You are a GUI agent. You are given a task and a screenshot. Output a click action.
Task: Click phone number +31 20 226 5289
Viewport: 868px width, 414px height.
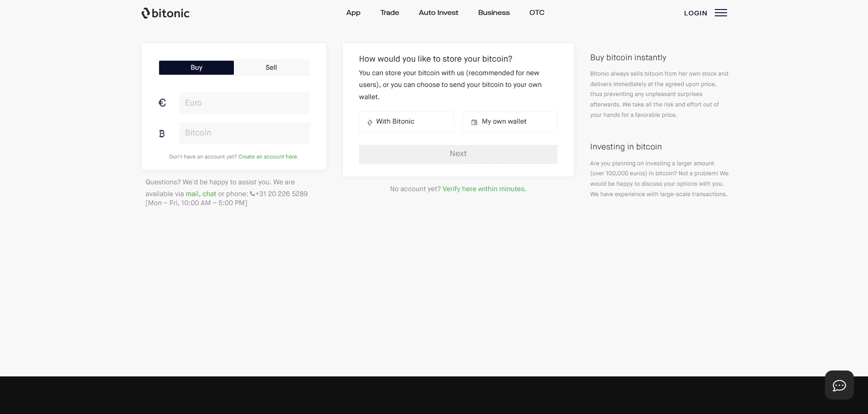[x=281, y=194]
